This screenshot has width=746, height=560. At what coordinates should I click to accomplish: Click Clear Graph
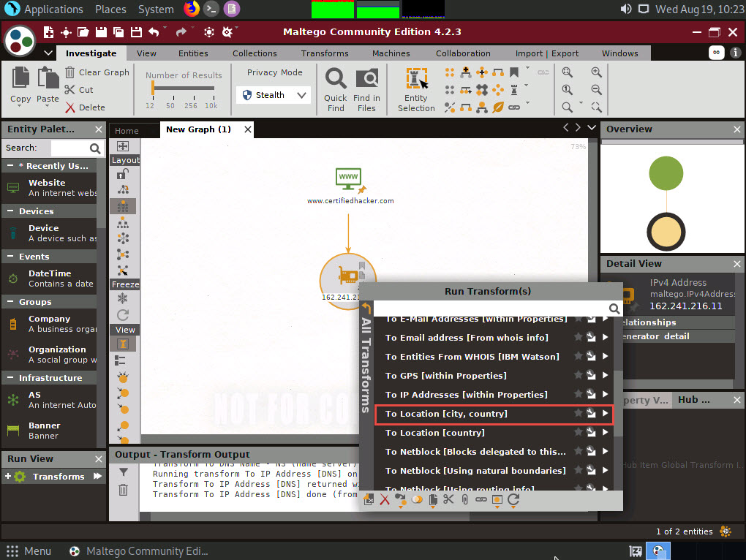point(97,72)
